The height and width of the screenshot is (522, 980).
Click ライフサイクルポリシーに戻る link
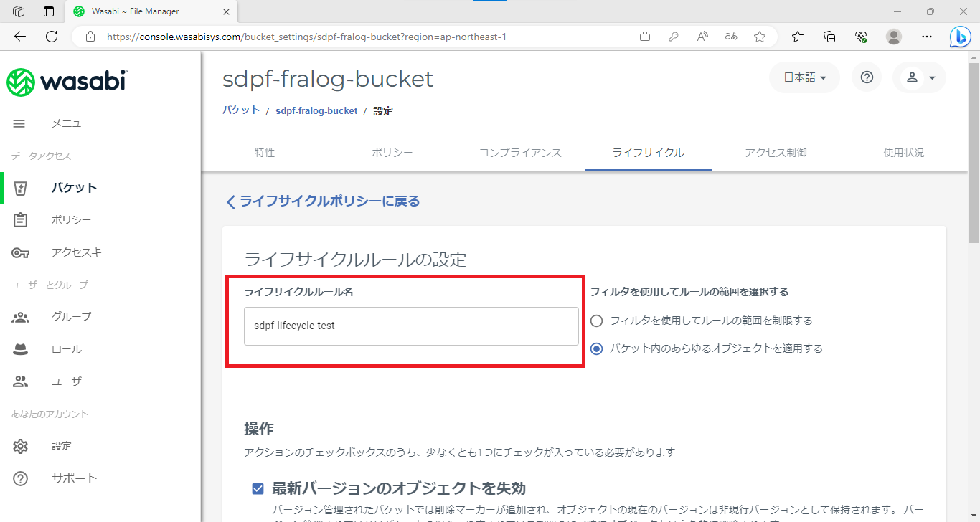click(323, 201)
